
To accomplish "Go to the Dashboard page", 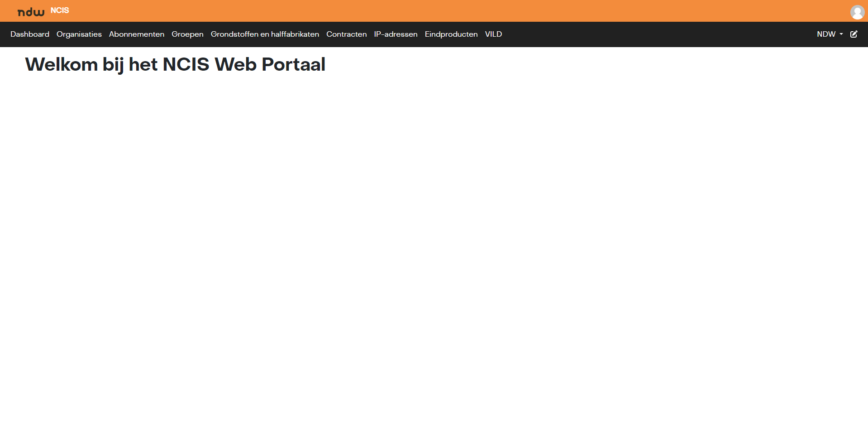I will click(30, 34).
